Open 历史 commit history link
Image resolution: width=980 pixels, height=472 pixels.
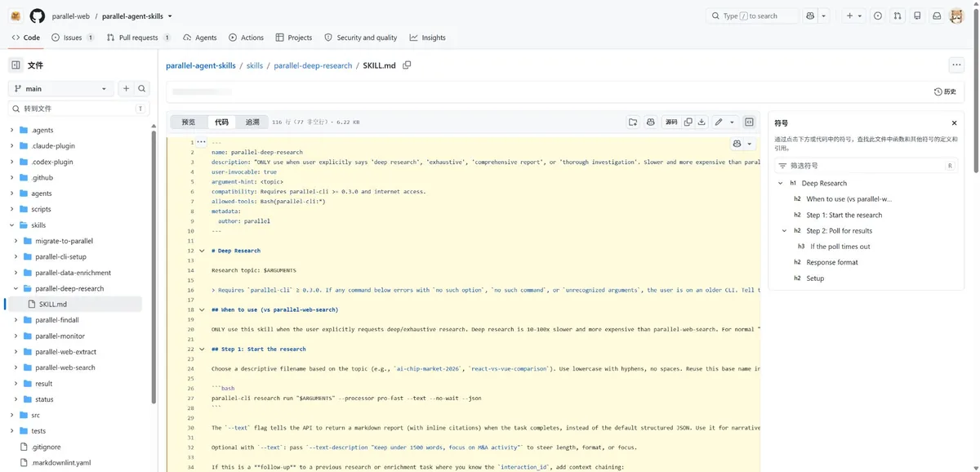click(945, 91)
